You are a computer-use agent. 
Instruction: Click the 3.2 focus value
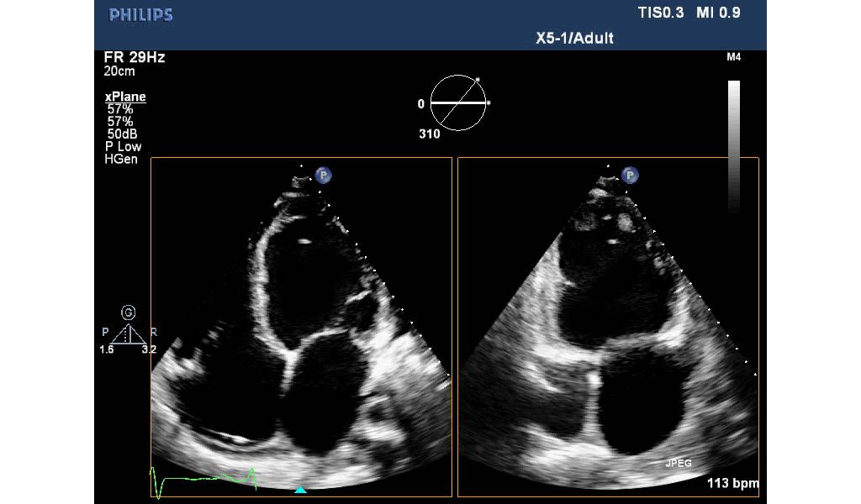point(149,349)
